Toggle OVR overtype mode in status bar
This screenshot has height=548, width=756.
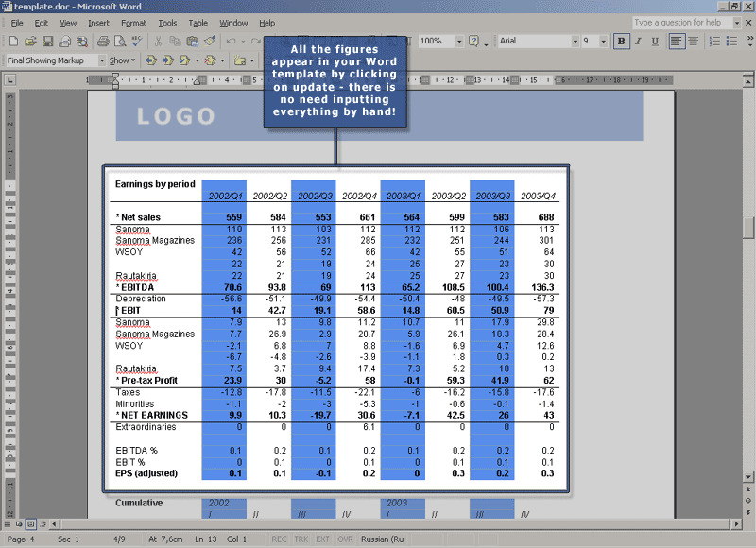345,539
